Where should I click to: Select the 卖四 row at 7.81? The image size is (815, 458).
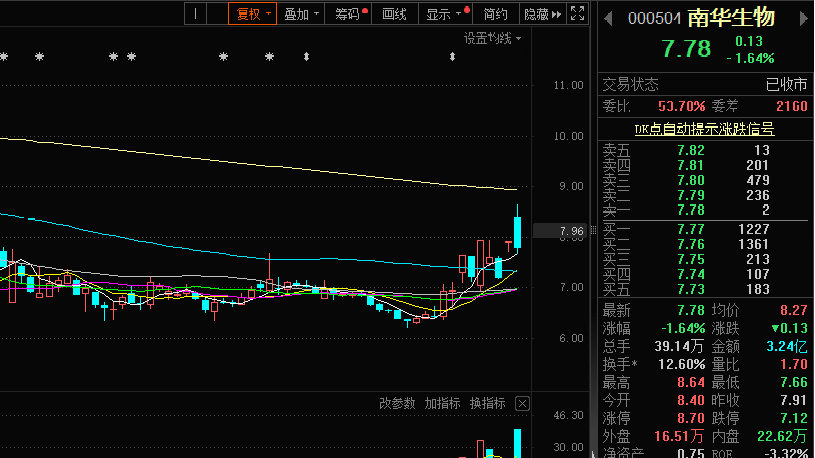click(x=705, y=166)
